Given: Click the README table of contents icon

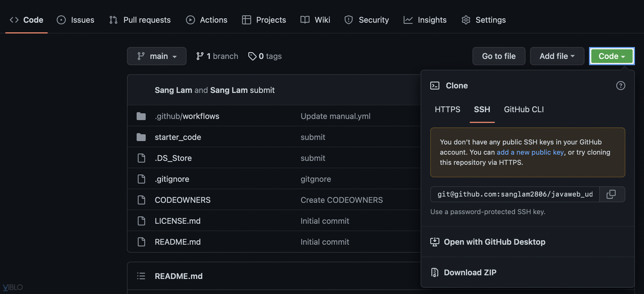Looking at the screenshot, I should (141, 276).
